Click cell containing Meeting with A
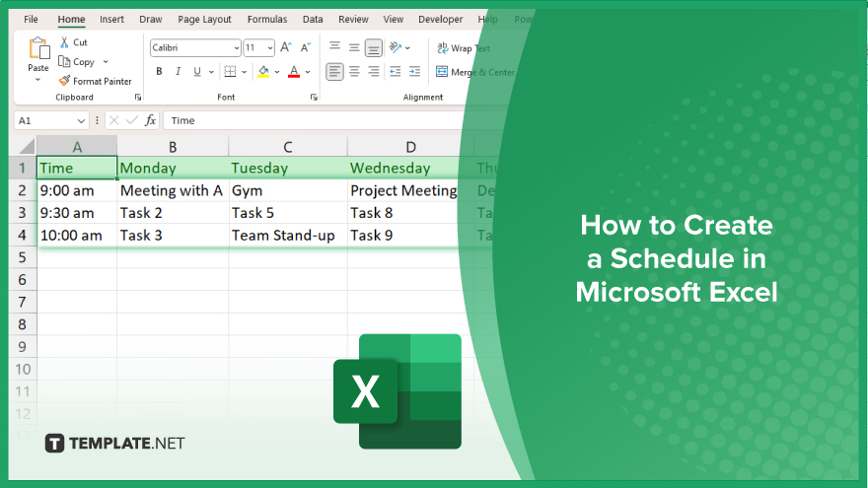Image resolution: width=868 pixels, height=488 pixels. point(173,191)
